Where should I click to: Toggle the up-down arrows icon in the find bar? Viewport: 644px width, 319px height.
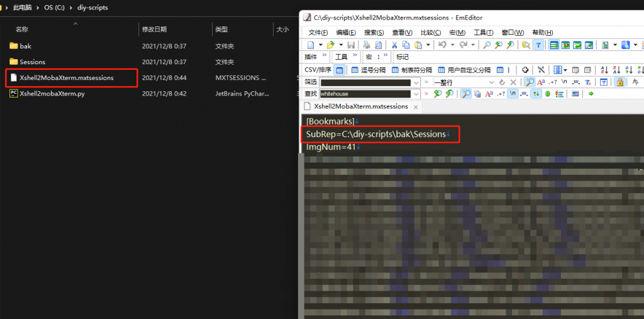point(536,94)
